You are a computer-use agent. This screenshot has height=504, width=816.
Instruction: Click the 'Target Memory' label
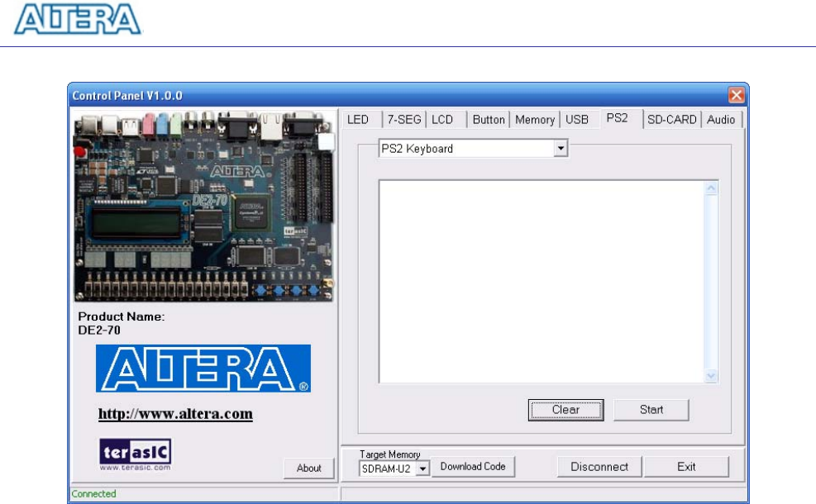pos(389,454)
